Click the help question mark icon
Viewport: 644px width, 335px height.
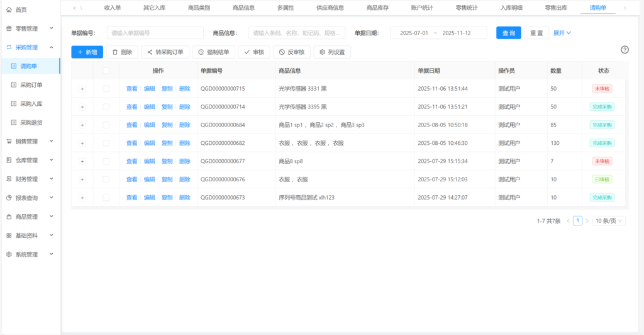(x=625, y=50)
